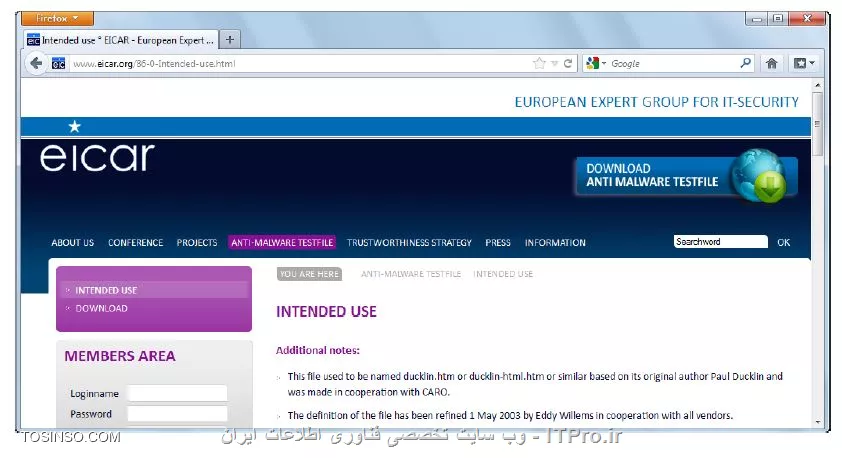Open TRUSTWORTHINESS STRATEGY menu item

409,243
